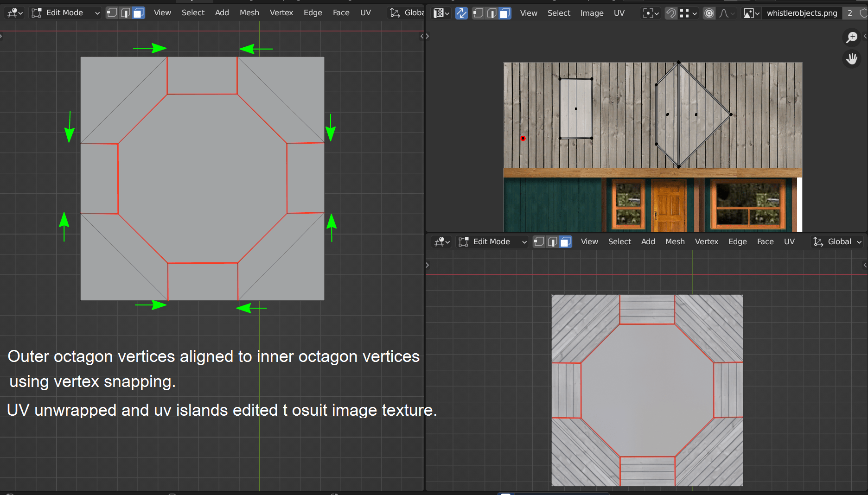Open UV menu in bottom-right viewport
The width and height of the screenshot is (868, 495).
pos(790,242)
